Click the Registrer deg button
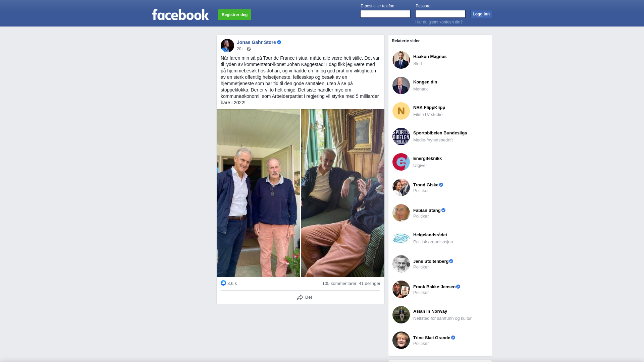Screen dimensions: 644x362 point(234,15)
